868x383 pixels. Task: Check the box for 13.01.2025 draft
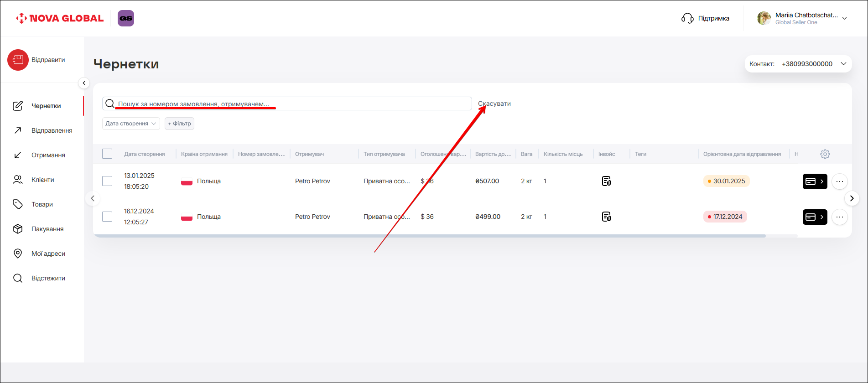tap(107, 181)
